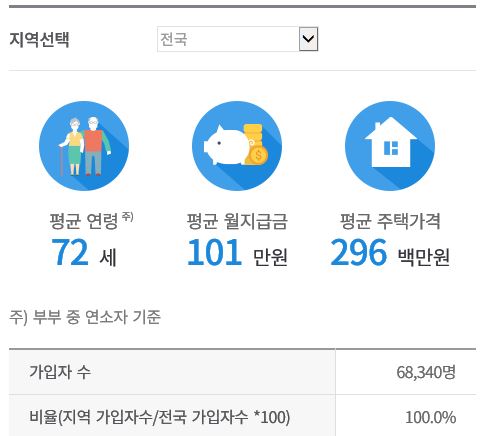Click the 비율(지역 가입자수/전국 가입자수 *100) row header

(172, 416)
